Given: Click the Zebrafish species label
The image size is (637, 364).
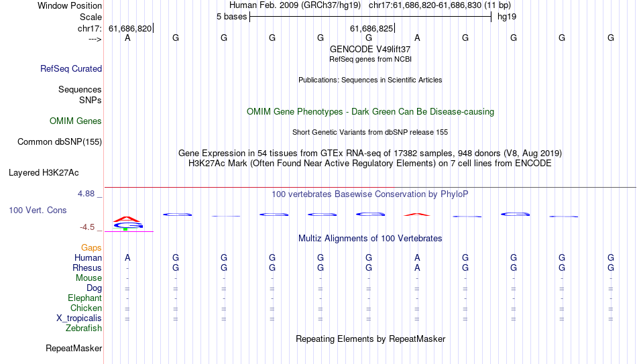Looking at the screenshot, I should pos(84,328).
